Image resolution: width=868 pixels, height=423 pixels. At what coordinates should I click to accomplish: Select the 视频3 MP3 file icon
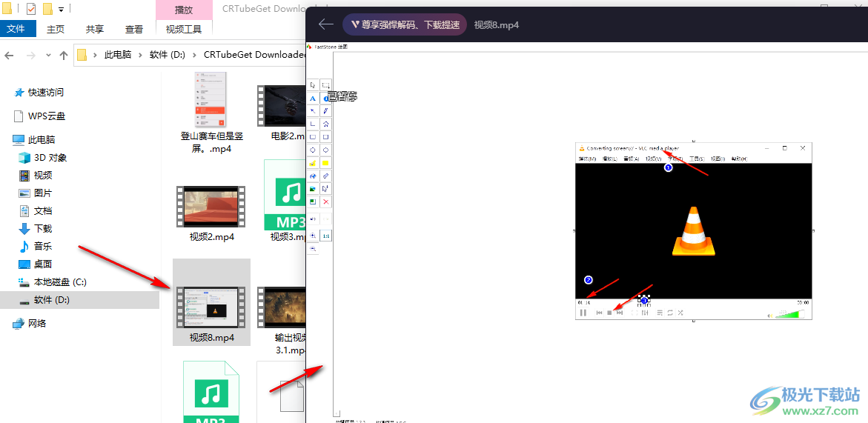coord(285,195)
